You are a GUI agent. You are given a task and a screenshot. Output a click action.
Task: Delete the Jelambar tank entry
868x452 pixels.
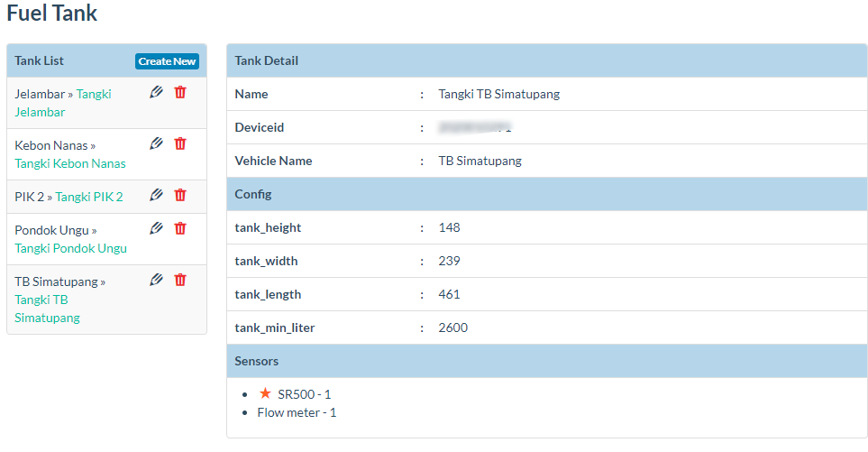point(180,92)
